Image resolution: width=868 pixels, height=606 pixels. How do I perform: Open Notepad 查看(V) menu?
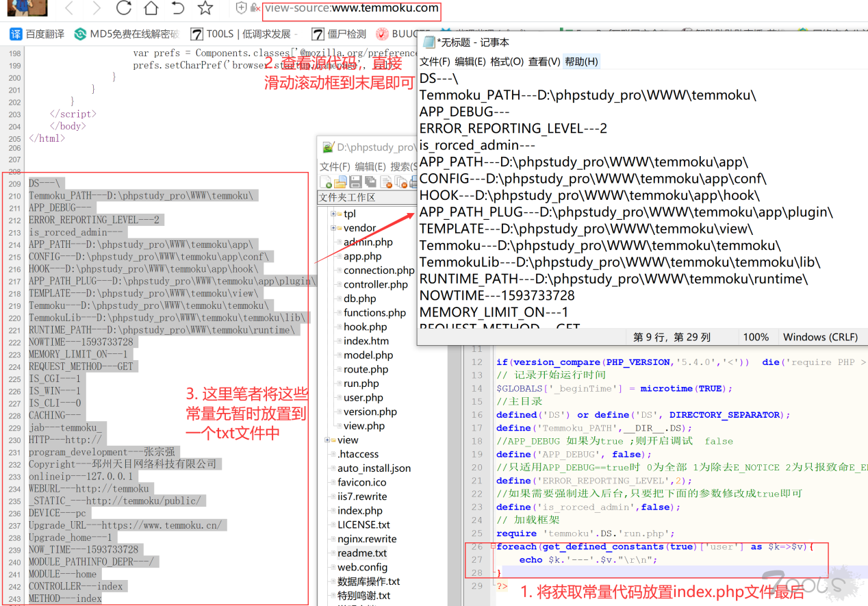point(544,62)
